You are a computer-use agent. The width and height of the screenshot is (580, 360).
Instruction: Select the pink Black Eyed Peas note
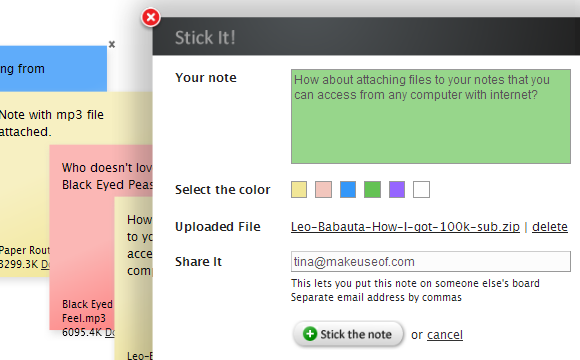(82, 237)
